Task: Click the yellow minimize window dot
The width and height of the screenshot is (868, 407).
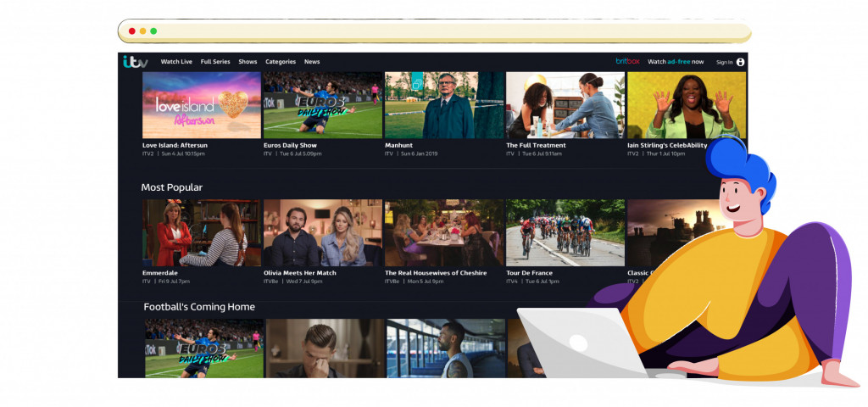Action: pyautogui.click(x=142, y=31)
